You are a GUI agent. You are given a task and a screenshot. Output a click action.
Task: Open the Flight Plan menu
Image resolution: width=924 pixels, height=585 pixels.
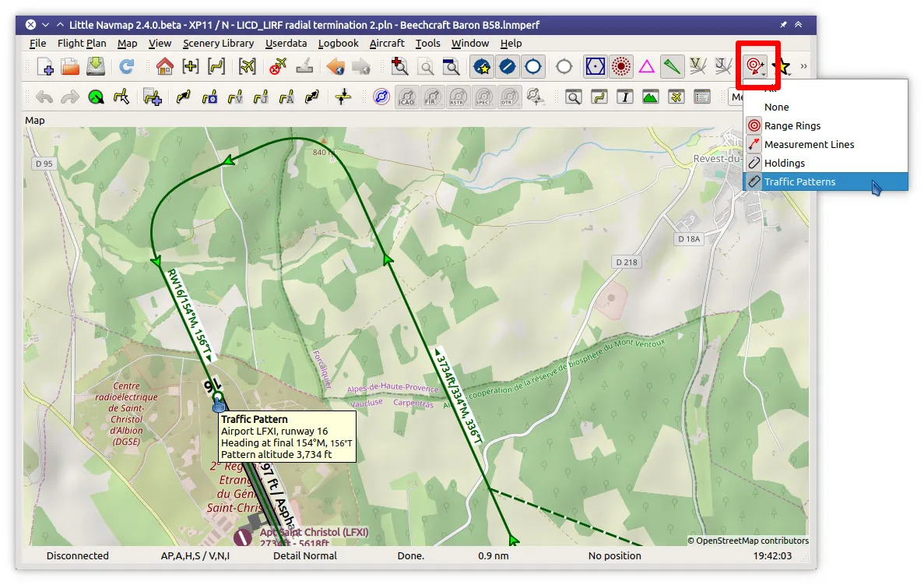82,44
